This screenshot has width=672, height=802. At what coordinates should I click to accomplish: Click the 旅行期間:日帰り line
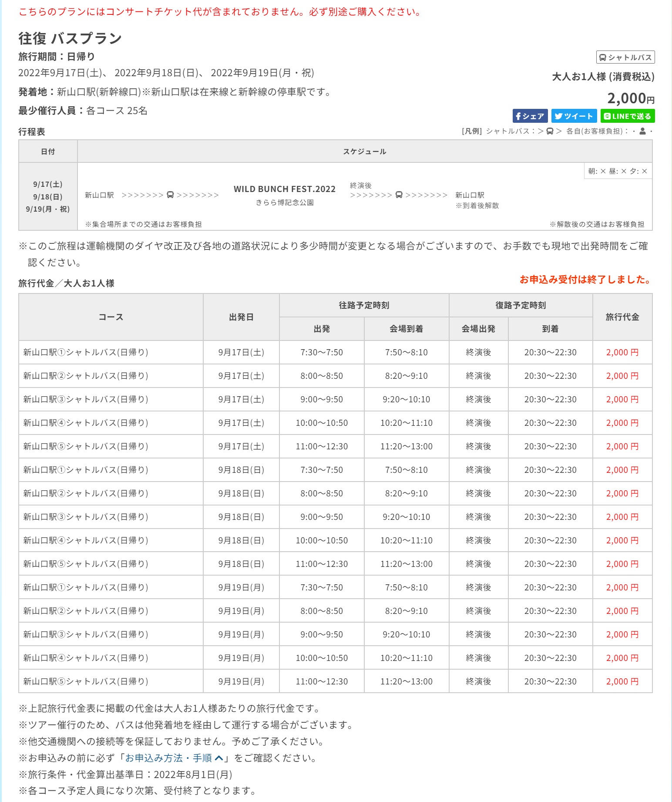57,57
